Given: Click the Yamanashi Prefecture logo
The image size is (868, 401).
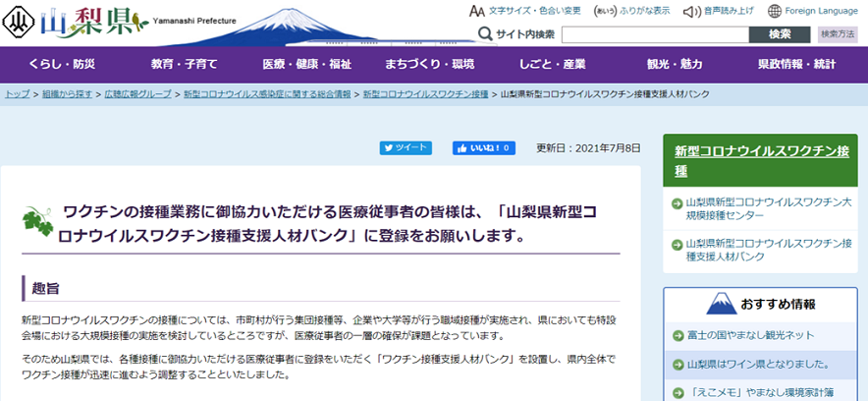Looking at the screenshot, I should pyautogui.click(x=119, y=21).
